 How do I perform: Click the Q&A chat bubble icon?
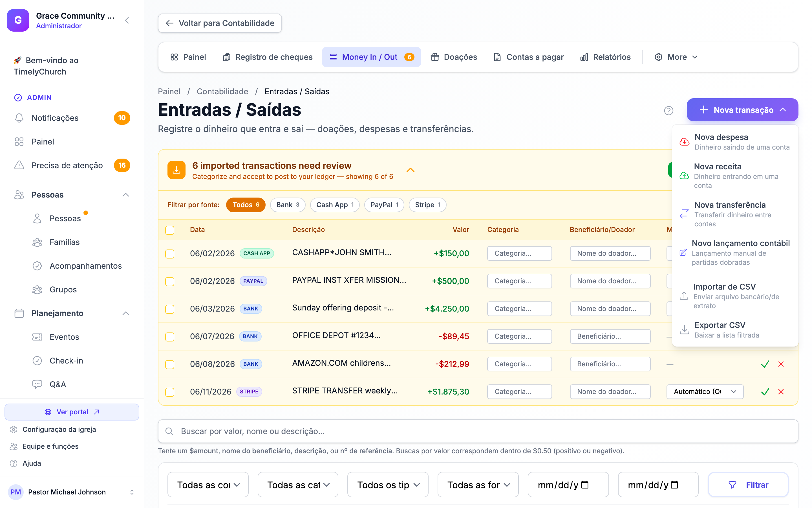tap(37, 384)
